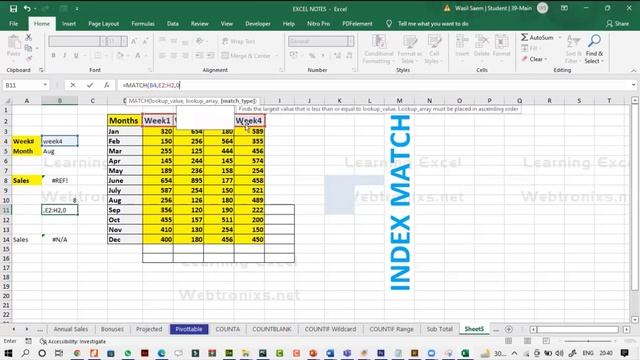Click AutoSum sigma icon
Image resolution: width=640 pixels, height=360 pixels.
coord(524,37)
